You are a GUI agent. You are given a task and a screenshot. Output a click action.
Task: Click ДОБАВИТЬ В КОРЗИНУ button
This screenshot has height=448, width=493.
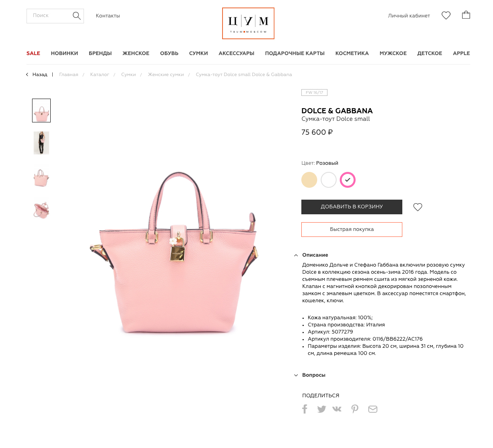[x=352, y=207]
